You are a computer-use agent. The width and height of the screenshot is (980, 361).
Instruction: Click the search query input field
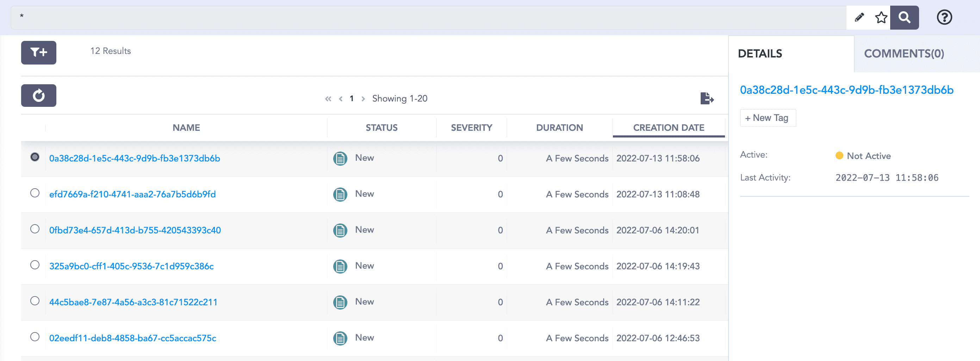coord(418,18)
